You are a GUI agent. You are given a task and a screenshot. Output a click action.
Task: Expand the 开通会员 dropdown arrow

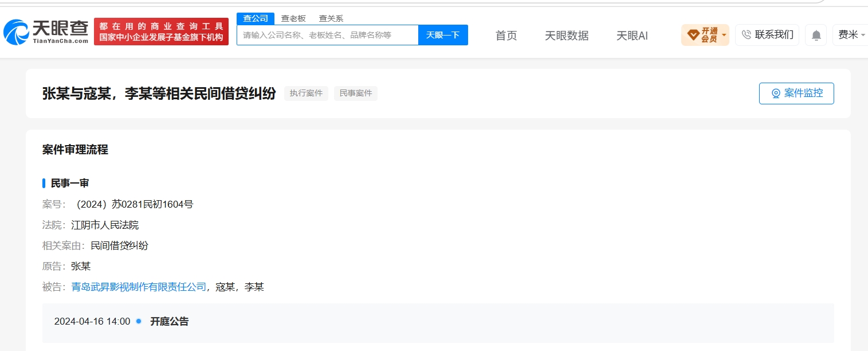724,36
